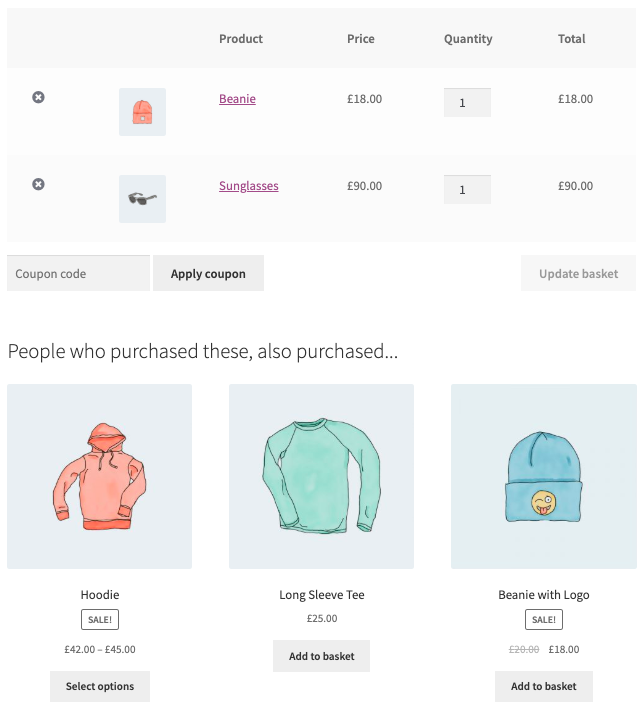Image resolution: width=644 pixels, height=709 pixels.
Task: Choose Select options for the Hoodie
Action: coord(100,686)
